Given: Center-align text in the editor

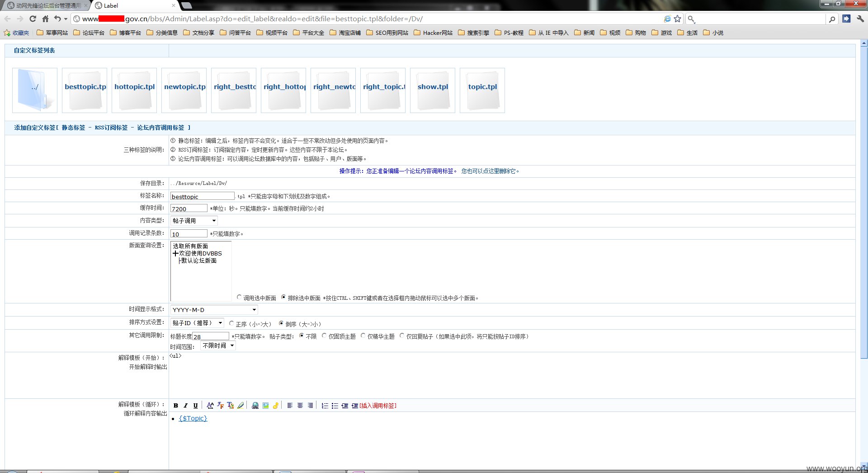Looking at the screenshot, I should (x=300, y=406).
